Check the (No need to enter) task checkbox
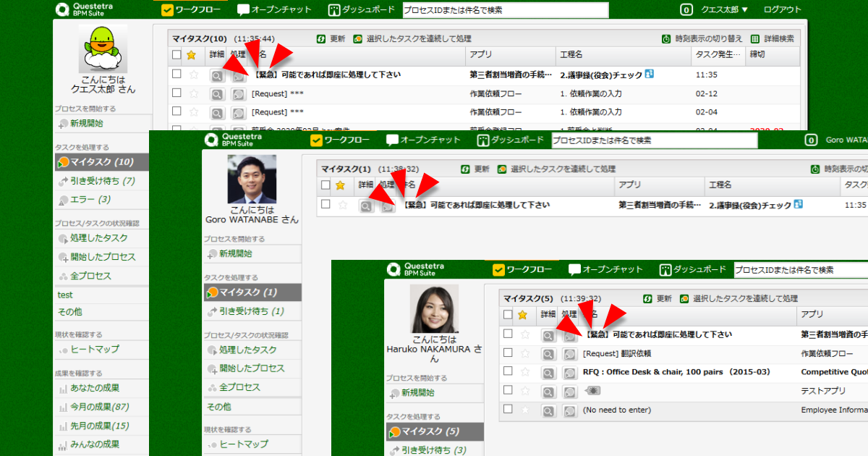 (x=508, y=409)
